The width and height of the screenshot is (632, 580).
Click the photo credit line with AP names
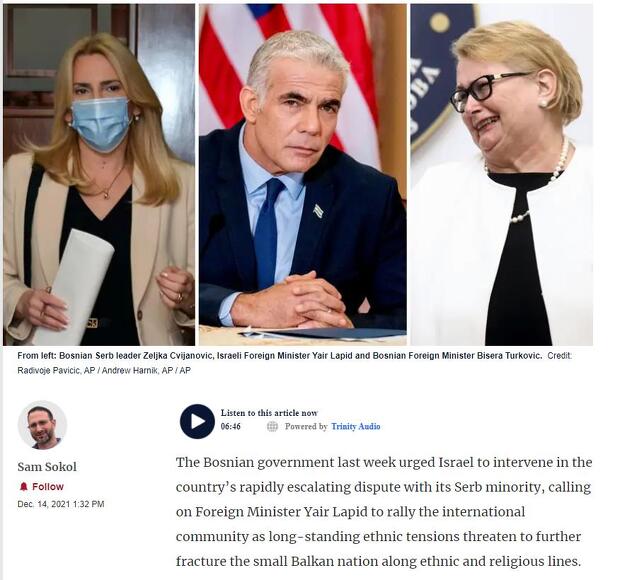point(104,370)
